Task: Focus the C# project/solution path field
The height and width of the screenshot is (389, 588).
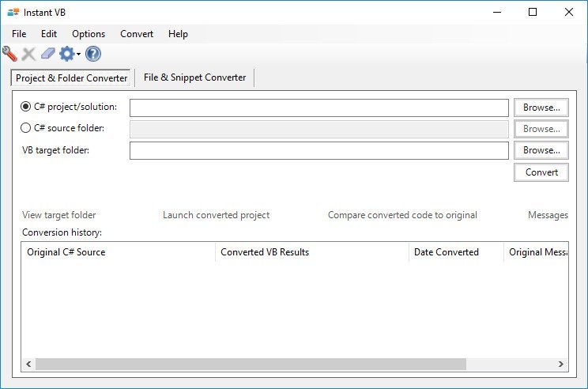Action: coord(318,108)
